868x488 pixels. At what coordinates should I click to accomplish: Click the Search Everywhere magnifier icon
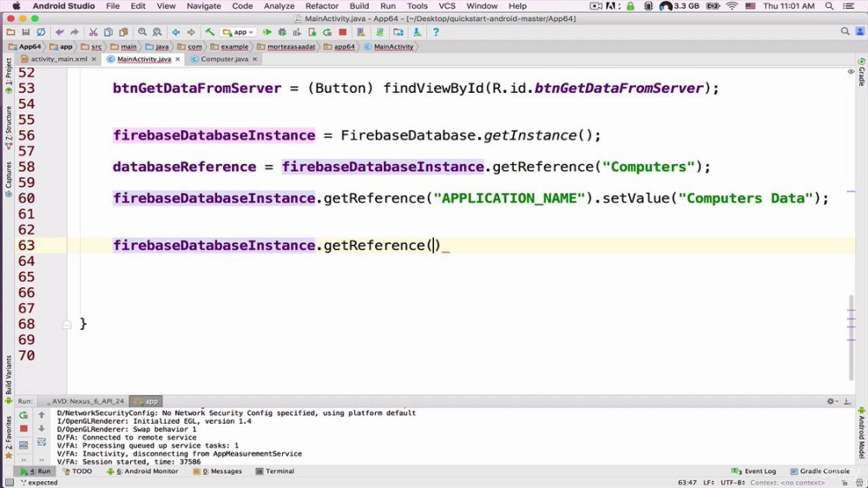click(845, 31)
